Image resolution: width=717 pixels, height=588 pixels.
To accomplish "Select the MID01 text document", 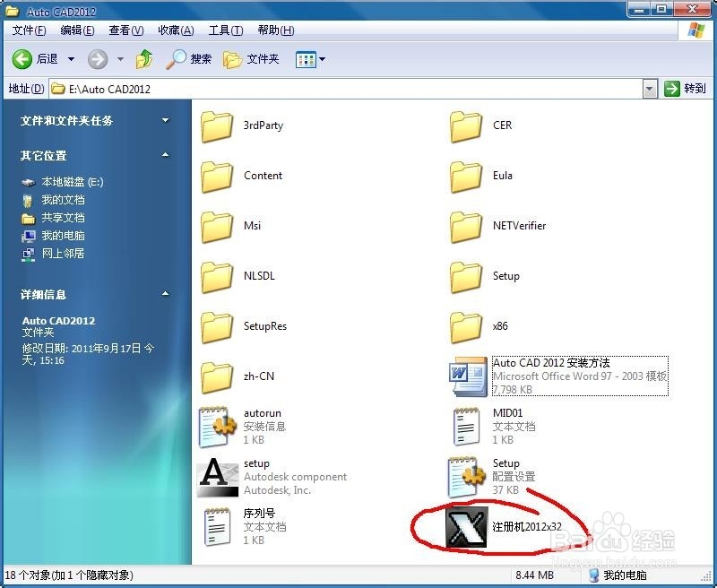I will click(x=494, y=427).
